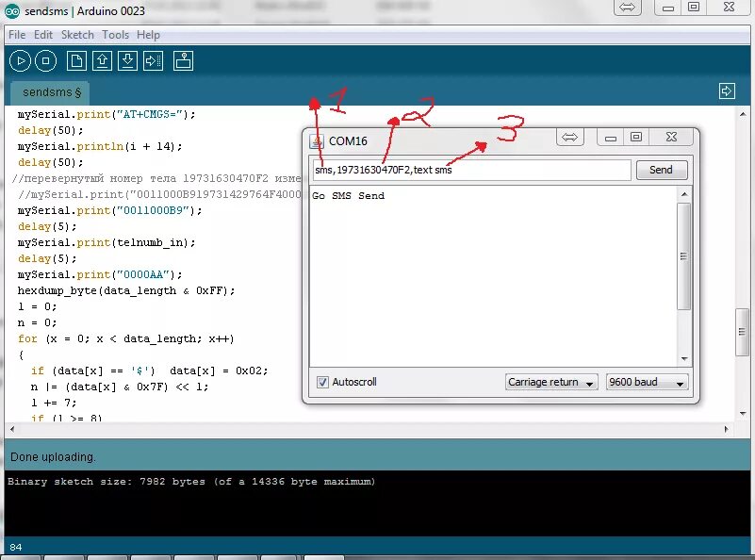Open the Tools menu
755x560 pixels.
[x=116, y=35]
